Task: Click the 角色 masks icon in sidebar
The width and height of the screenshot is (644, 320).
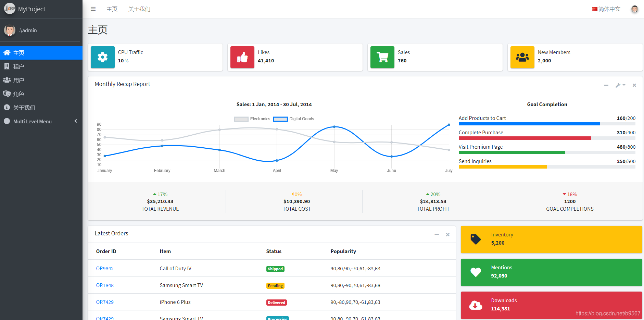Action: point(7,94)
